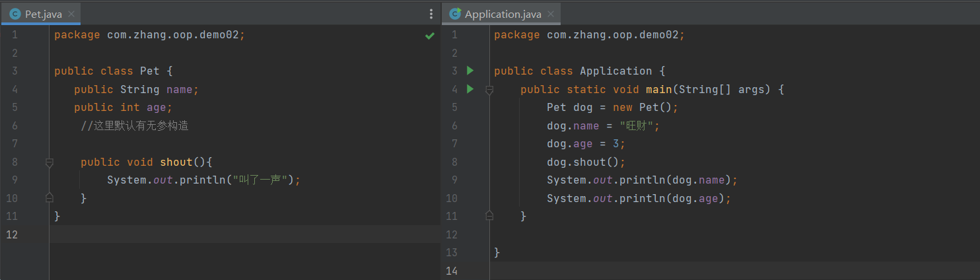Click line number 8 in Pet.java gutter

[15, 162]
